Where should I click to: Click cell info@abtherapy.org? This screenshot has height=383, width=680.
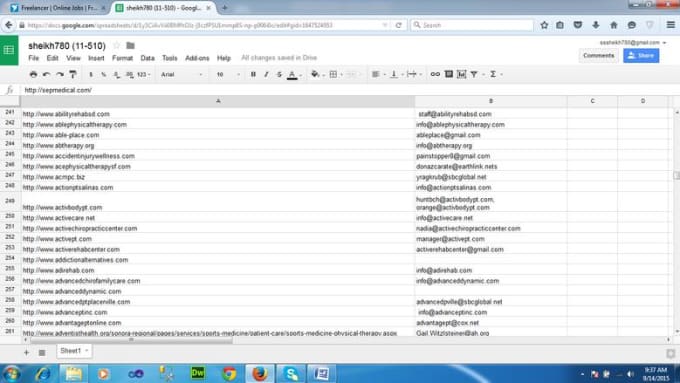pos(490,146)
